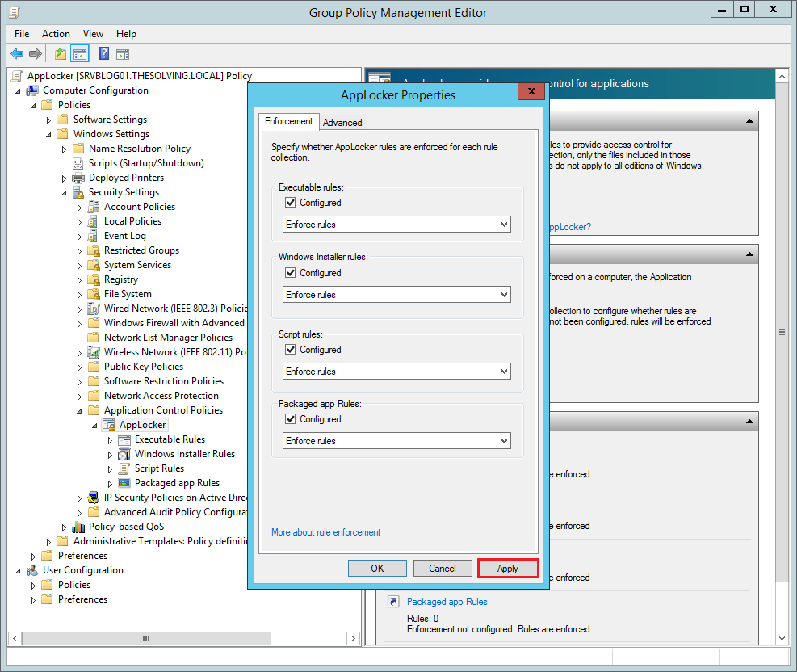Uncheck Configured under Script rules
This screenshot has height=672, width=797.
tap(290, 350)
